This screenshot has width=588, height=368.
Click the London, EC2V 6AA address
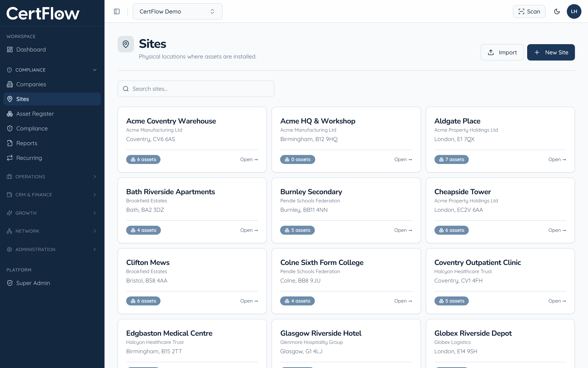coord(459,210)
